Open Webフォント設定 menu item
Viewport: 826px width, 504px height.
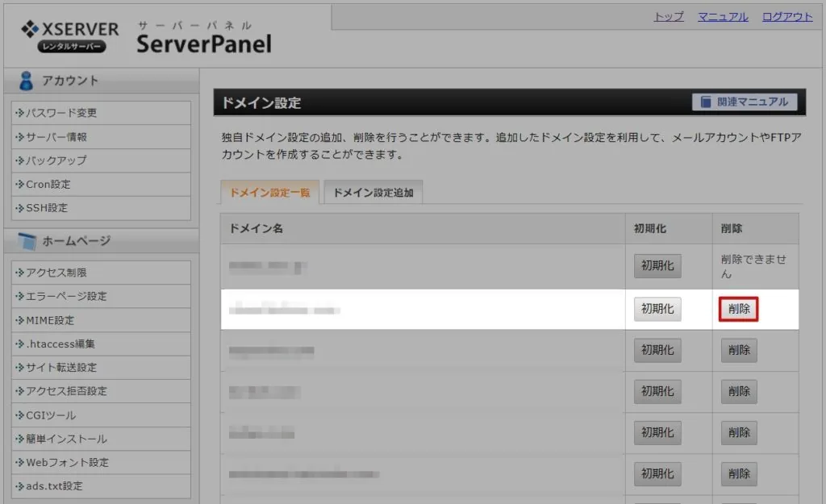[101, 462]
